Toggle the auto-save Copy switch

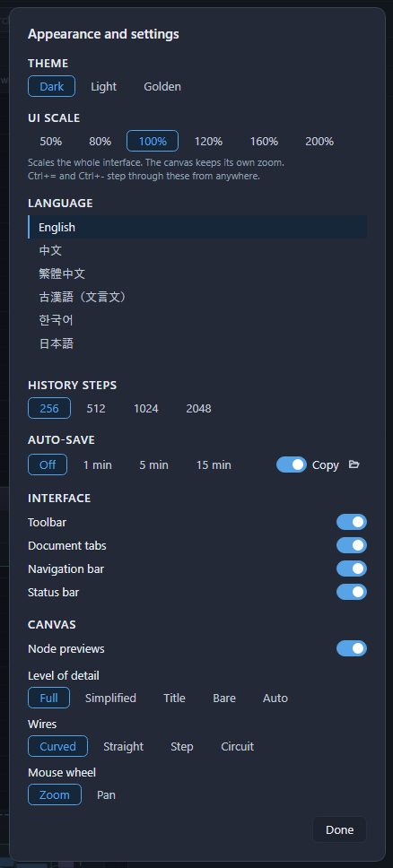coord(291,464)
